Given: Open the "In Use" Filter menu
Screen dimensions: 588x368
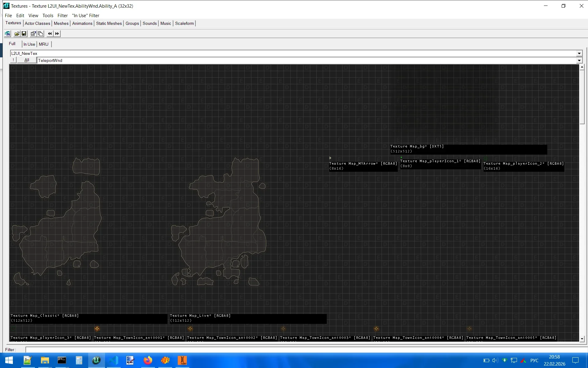Looking at the screenshot, I should 85,15.
